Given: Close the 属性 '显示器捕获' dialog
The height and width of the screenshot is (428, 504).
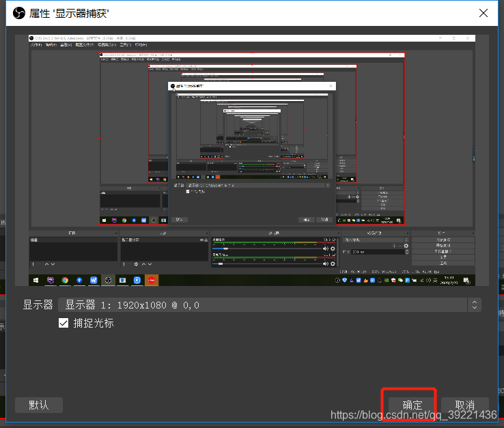Looking at the screenshot, I should point(483,13).
